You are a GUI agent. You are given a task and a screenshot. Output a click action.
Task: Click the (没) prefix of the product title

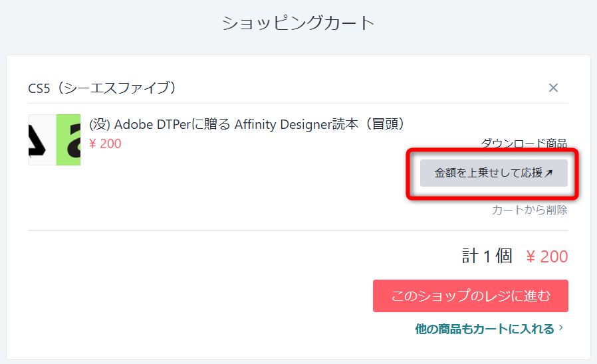[x=100, y=125]
